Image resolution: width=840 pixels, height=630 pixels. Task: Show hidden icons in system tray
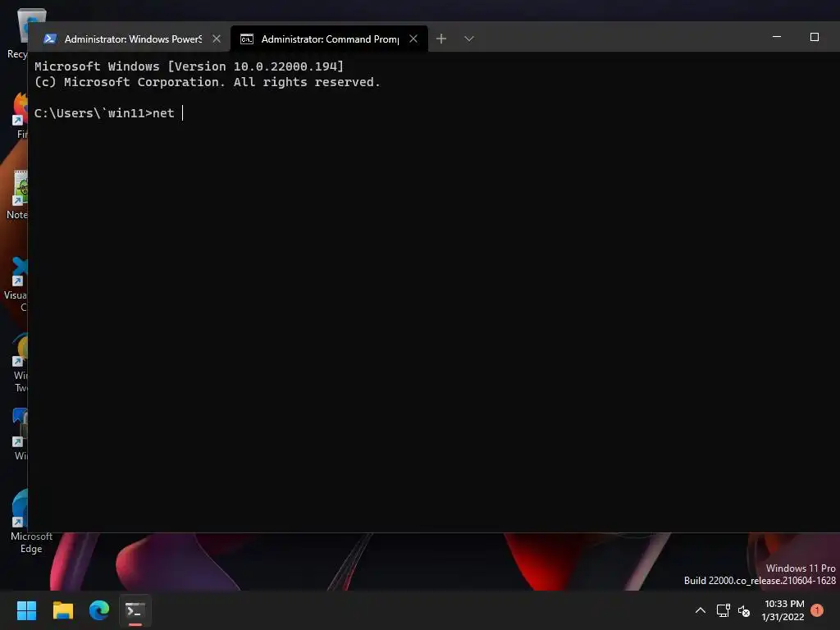(701, 610)
